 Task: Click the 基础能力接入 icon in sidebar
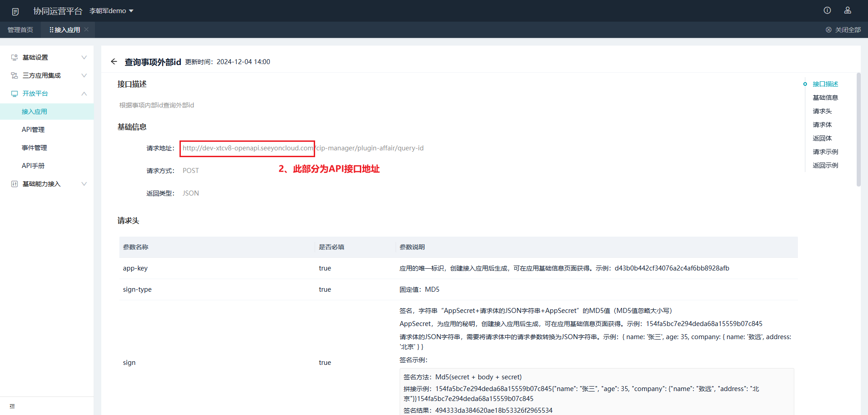click(14, 184)
